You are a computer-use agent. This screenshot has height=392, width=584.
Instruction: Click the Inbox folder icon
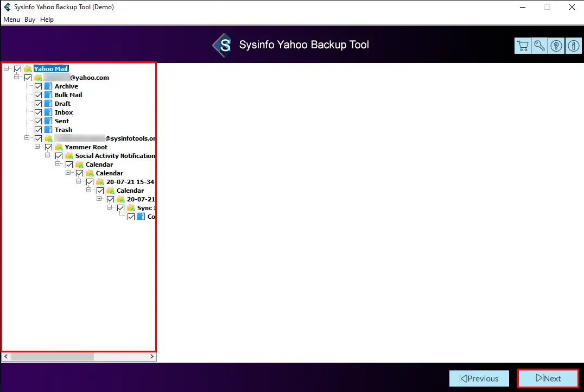coord(48,112)
